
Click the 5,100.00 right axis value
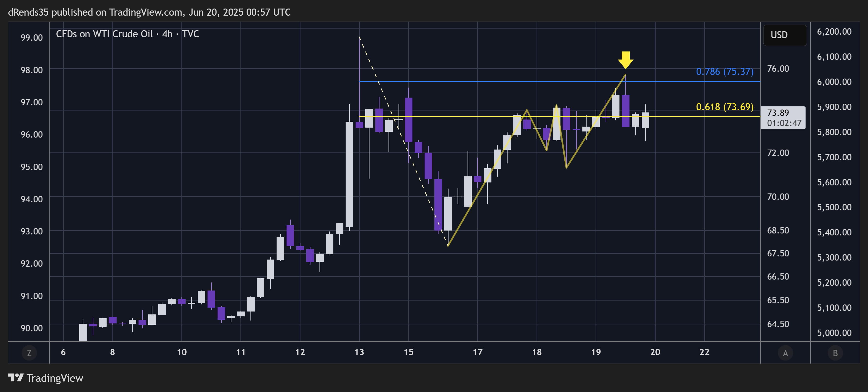(834, 308)
